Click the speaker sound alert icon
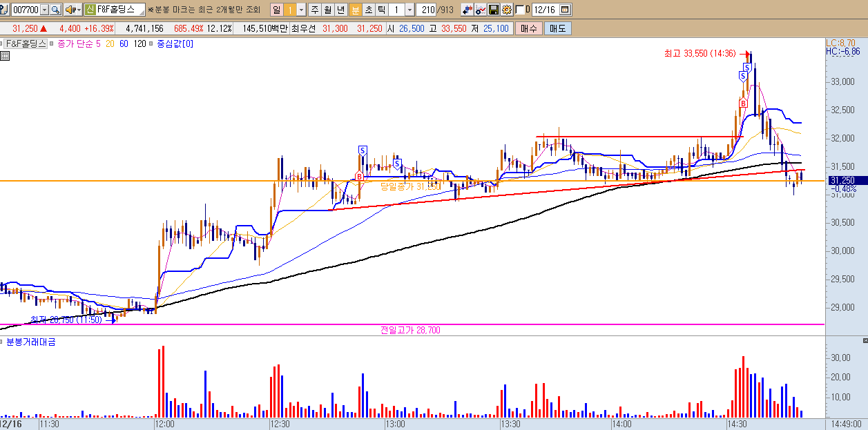The image size is (868, 430). [69, 10]
